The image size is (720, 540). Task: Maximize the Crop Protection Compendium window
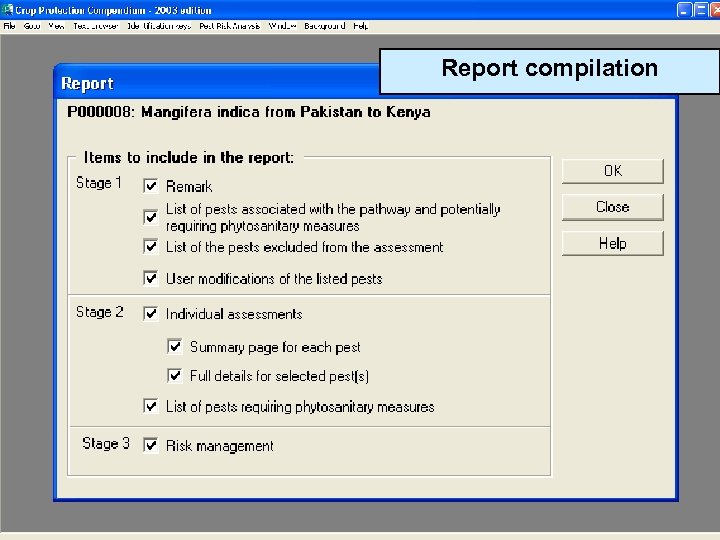[701, 10]
